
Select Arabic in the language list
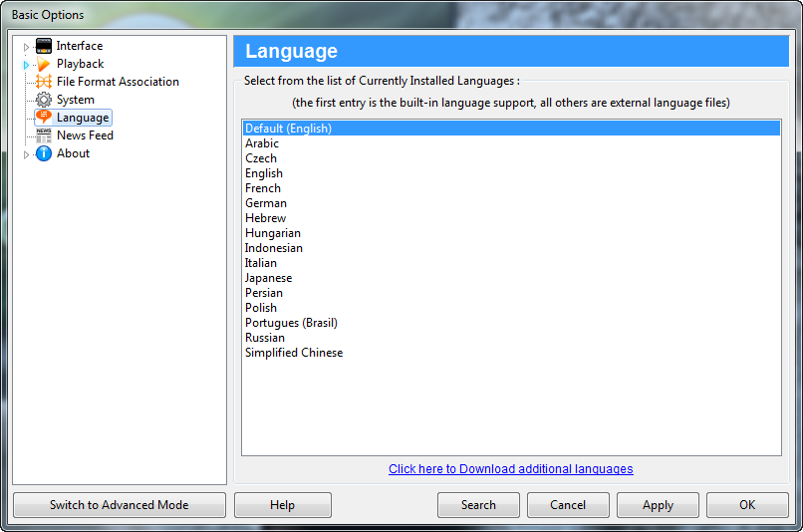[512, 143]
